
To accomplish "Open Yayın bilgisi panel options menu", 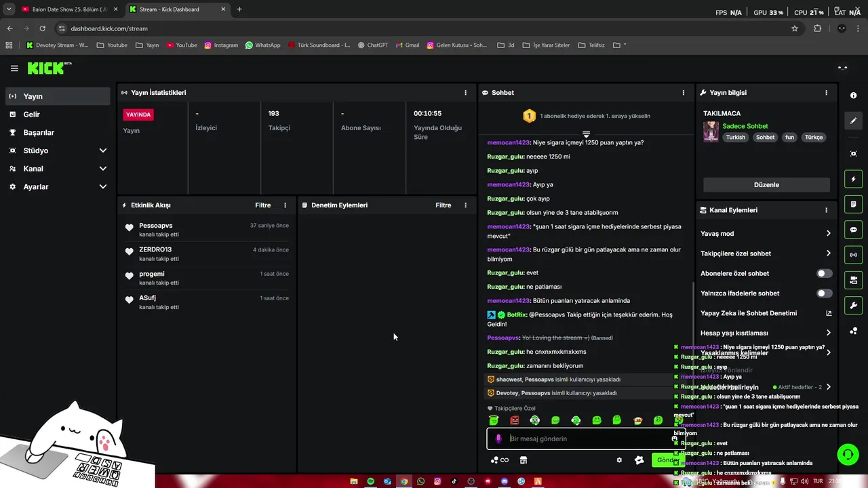I will (826, 93).
